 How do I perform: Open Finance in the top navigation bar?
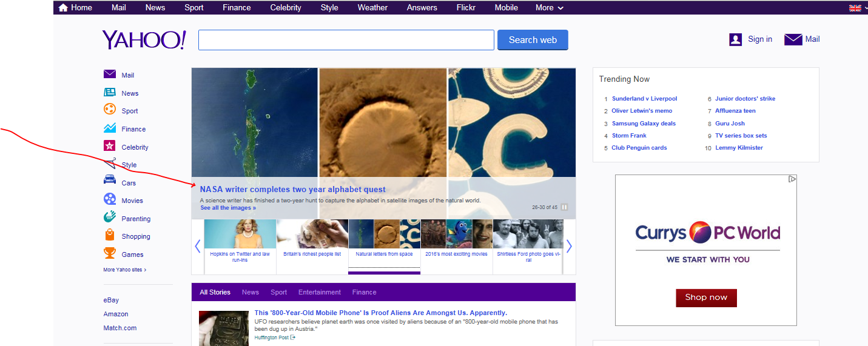(237, 8)
